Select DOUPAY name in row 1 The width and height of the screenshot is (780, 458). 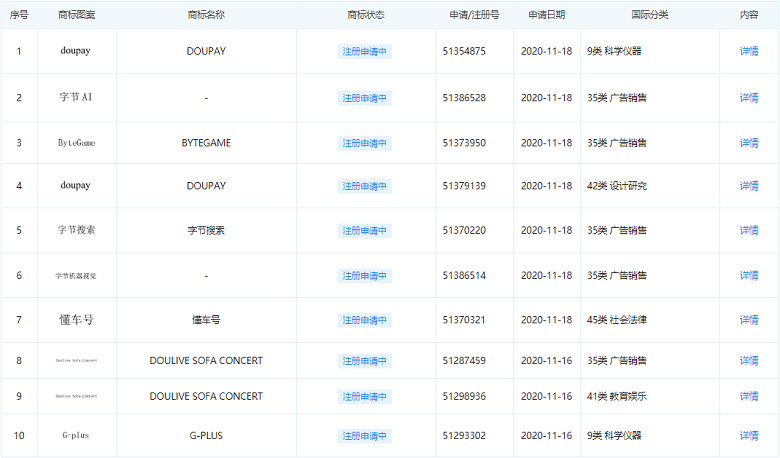[x=206, y=51]
